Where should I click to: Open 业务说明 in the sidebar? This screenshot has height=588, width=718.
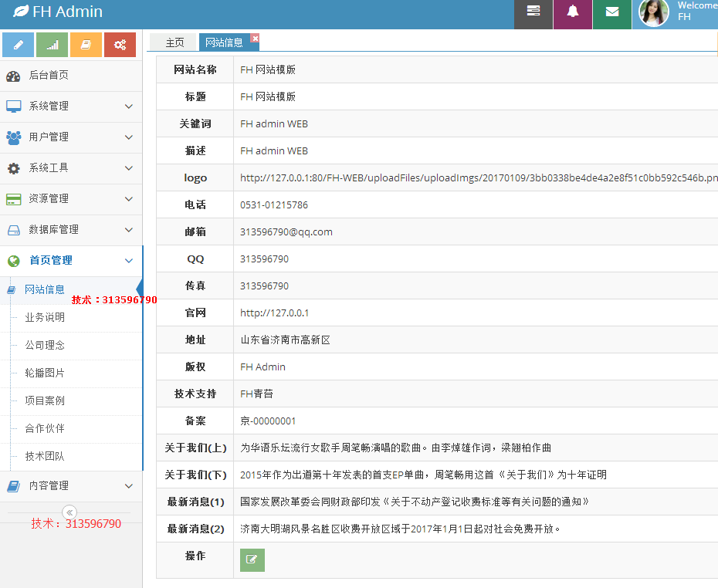pos(45,318)
